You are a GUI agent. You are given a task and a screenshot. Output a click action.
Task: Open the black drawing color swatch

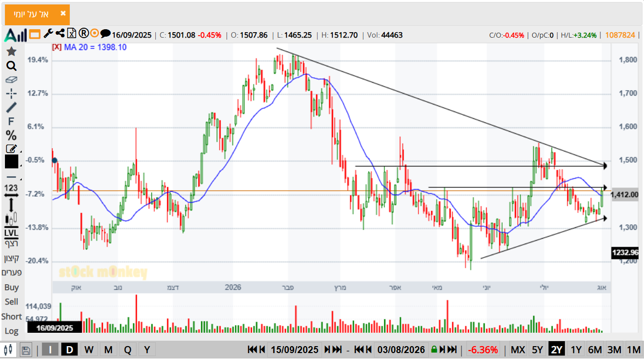[x=11, y=161]
